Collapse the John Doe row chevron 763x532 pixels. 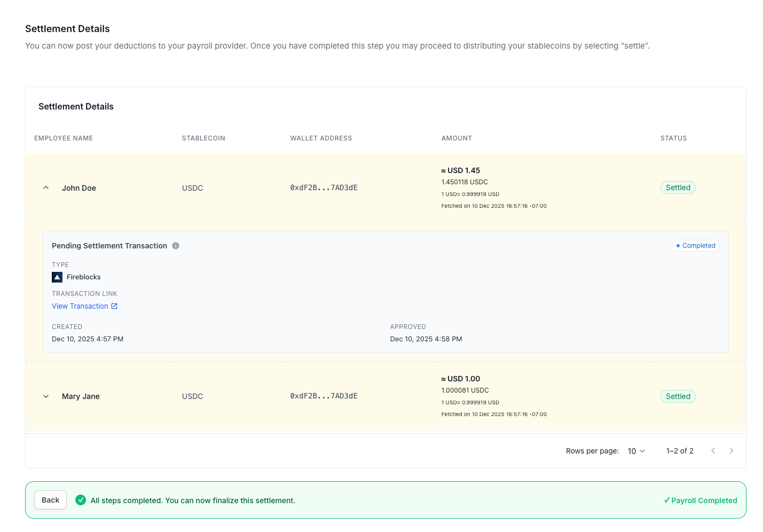coord(46,187)
